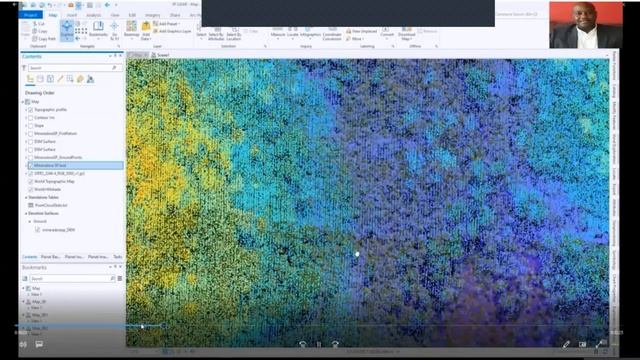Switch Contents to List By Data Source
Viewport: 640px width, 360px height.
tap(40, 79)
